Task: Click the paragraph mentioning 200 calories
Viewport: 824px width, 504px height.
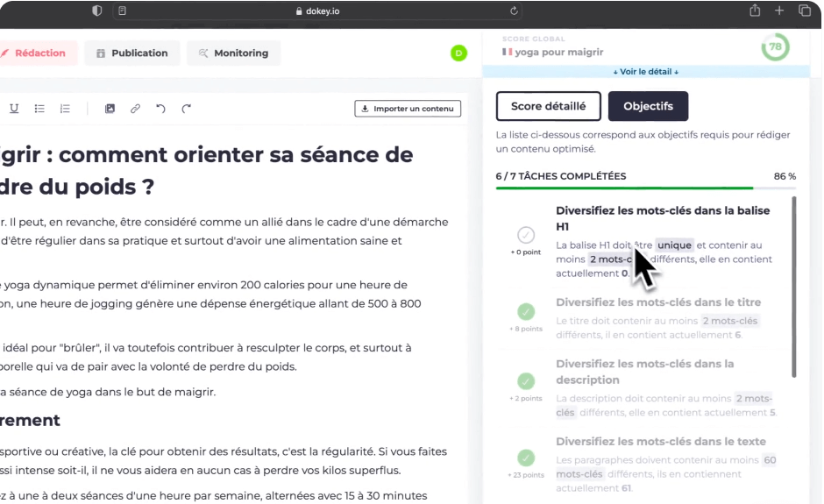Action: 210,295
